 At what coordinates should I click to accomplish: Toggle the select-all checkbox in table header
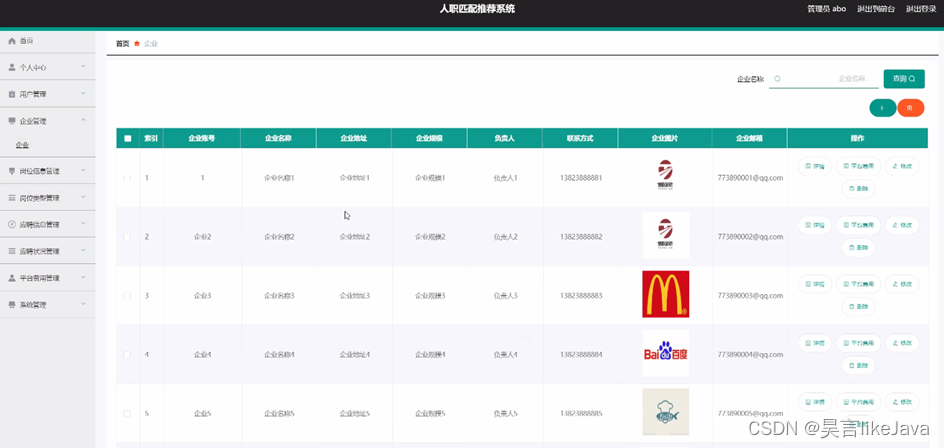[128, 138]
